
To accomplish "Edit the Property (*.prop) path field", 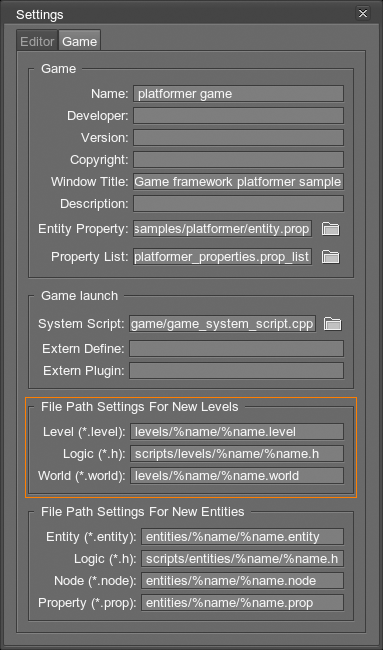I will click(242, 603).
